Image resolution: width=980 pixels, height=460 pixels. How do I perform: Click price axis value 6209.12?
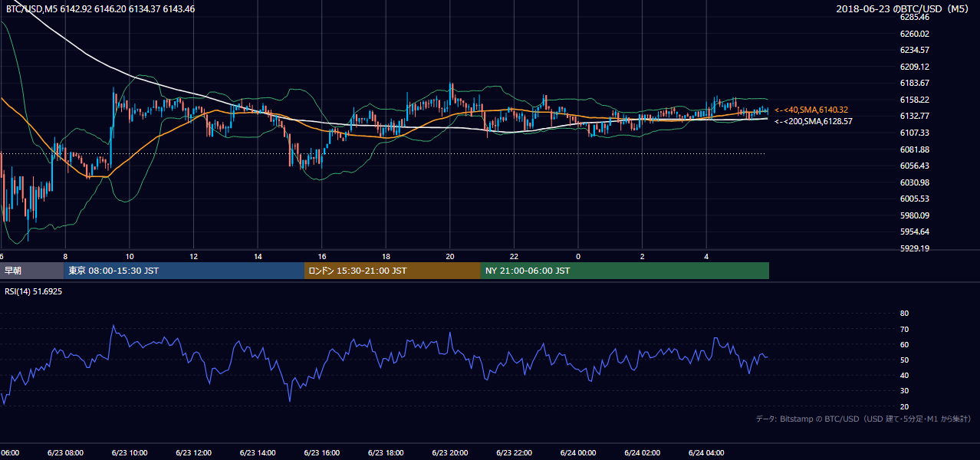[915, 67]
